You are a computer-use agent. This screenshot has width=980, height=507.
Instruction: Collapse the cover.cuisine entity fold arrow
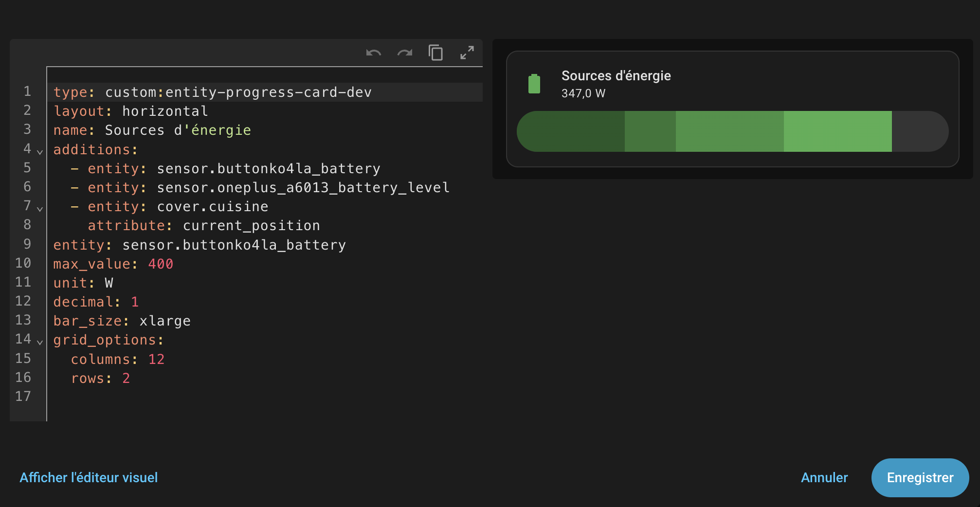[40, 209]
